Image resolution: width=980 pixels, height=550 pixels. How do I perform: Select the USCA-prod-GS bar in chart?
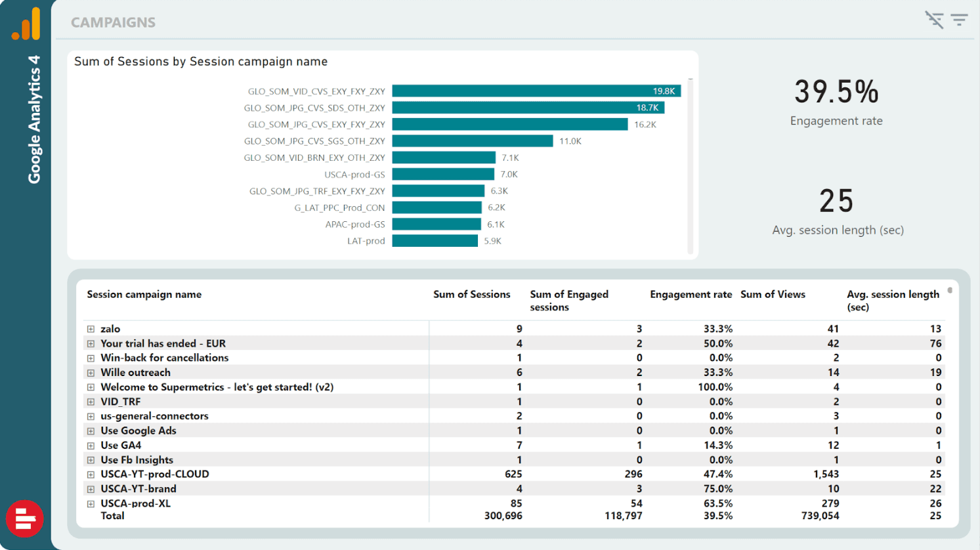coord(443,175)
